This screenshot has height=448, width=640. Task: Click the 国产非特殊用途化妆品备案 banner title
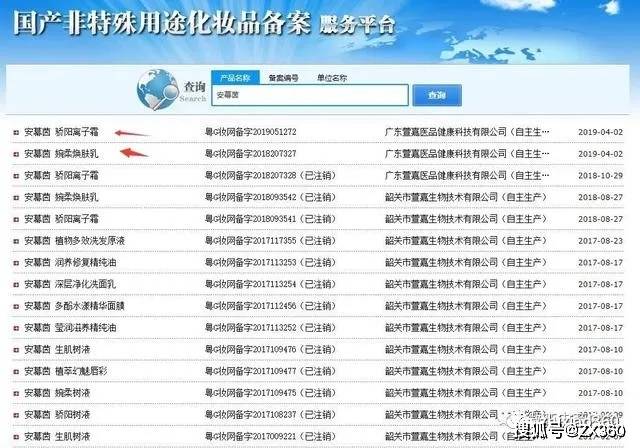pos(162,23)
